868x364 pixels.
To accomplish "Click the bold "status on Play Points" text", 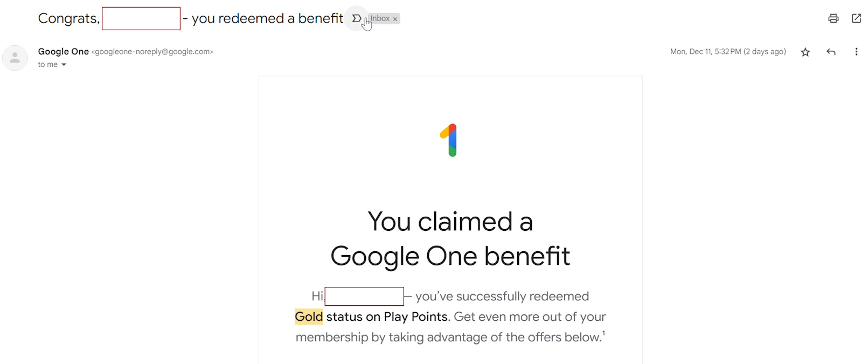I will [x=387, y=317].
